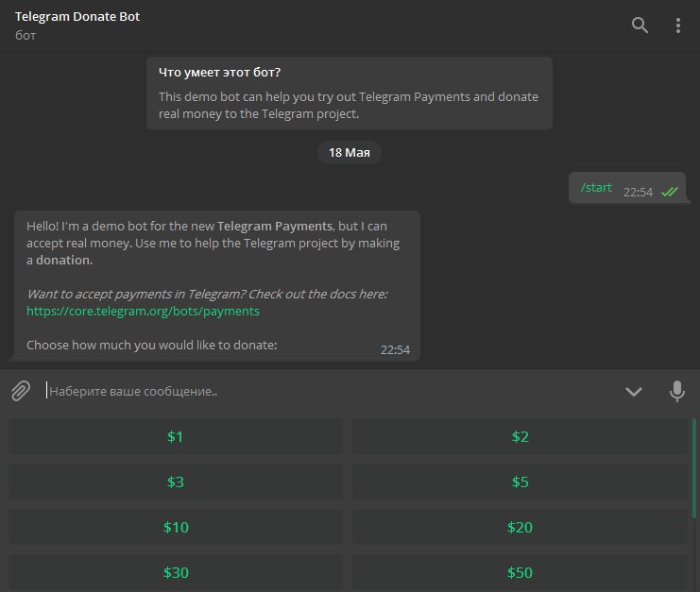Viewport: 700px width, 592px height.
Task: Click the Telegram Donate Bot chat title
Action: point(77,16)
